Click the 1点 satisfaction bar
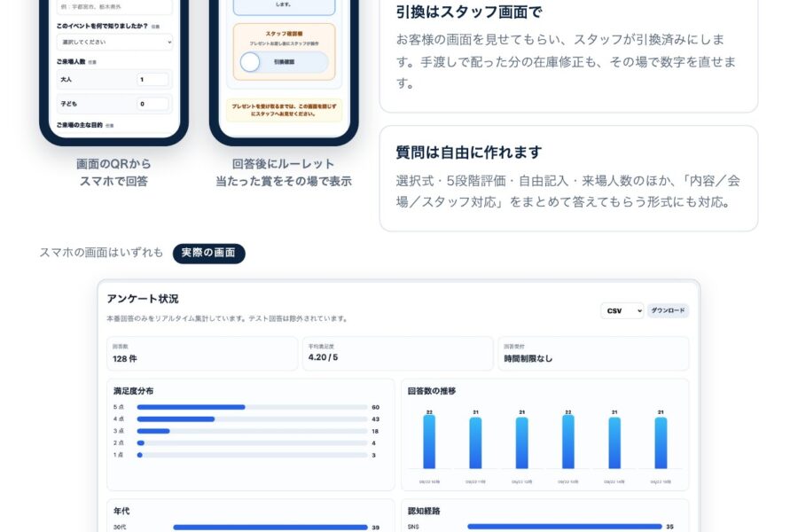The width and height of the screenshot is (798, 532). (x=252, y=455)
